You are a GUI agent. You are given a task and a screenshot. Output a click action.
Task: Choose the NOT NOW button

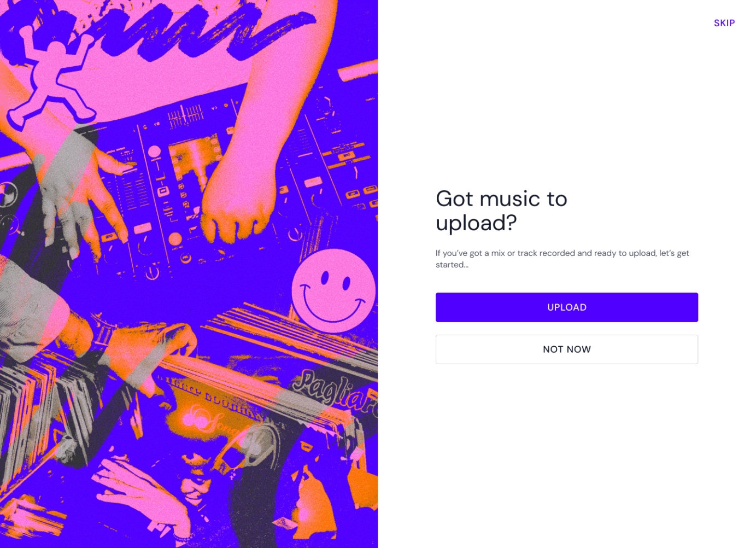566,349
